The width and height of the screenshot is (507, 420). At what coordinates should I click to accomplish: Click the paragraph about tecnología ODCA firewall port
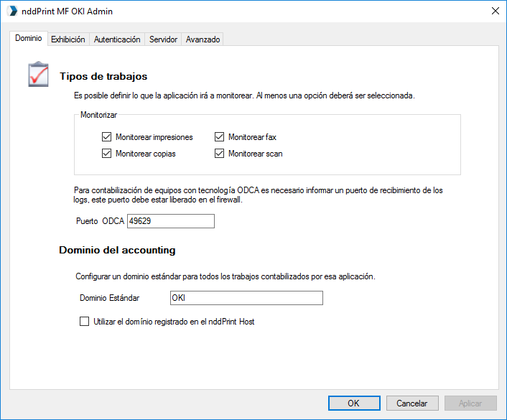258,195
